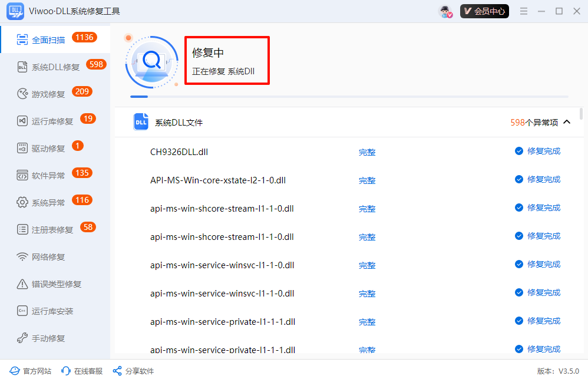Viewport: 588px width, 382px height.
Task: Go to 错误类型修复 in sidebar
Action: 56,284
